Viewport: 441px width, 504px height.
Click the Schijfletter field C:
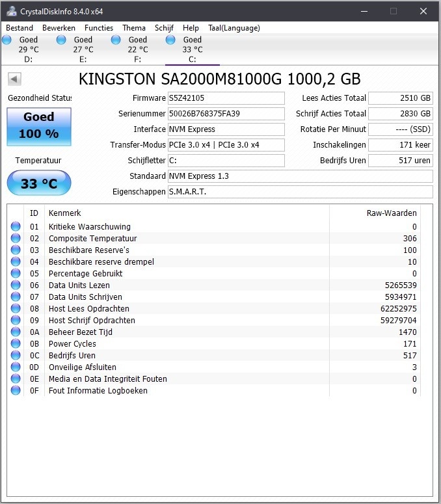click(x=226, y=161)
